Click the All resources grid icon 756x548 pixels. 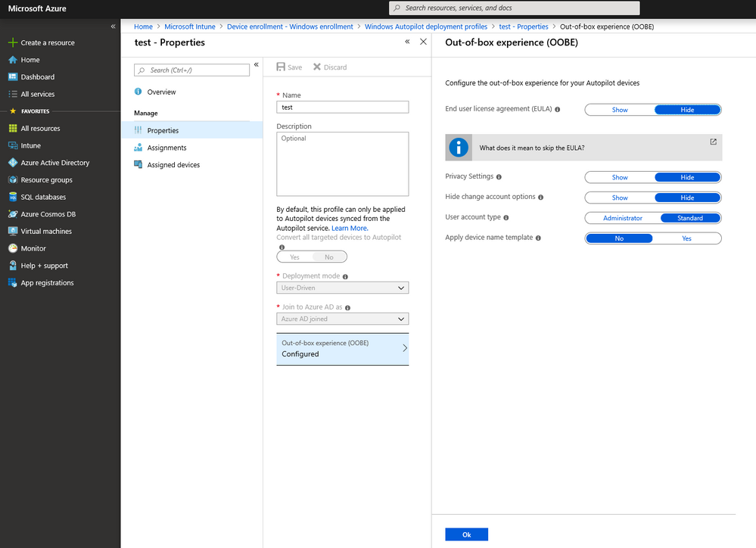point(13,129)
